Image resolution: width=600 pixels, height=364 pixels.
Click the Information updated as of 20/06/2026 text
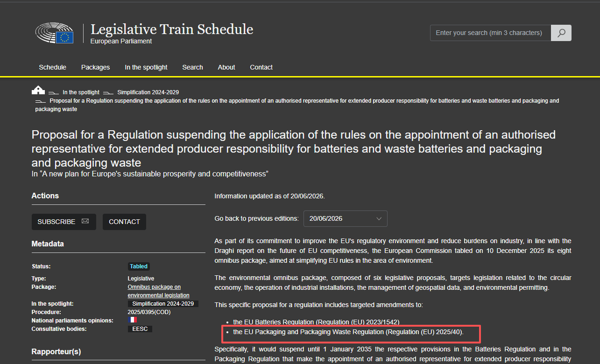click(x=269, y=196)
